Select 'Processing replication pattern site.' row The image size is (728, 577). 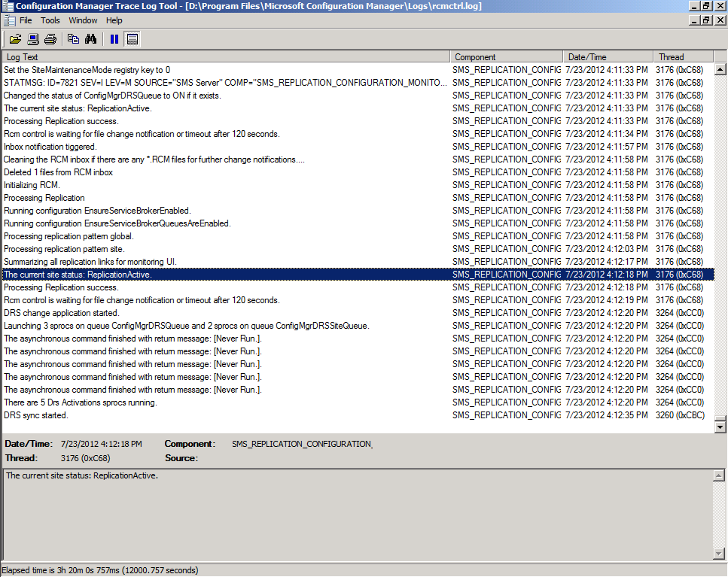pyautogui.click(x=358, y=249)
